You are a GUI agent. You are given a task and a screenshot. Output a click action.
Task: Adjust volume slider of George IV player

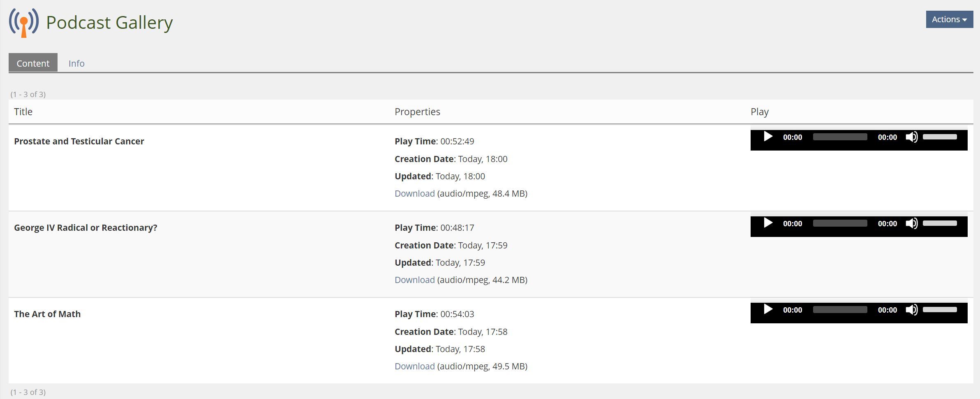(940, 223)
